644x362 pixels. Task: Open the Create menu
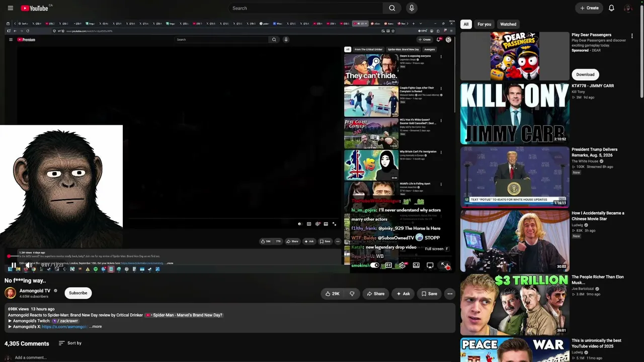589,8
